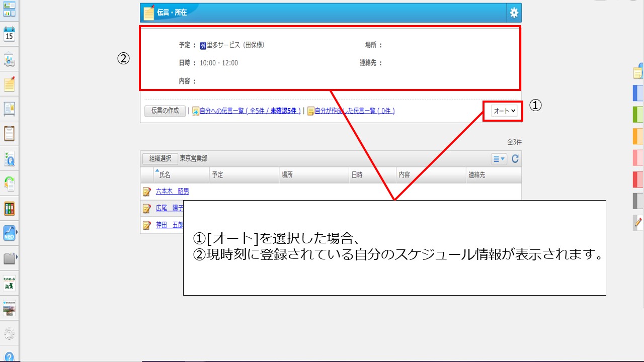The height and width of the screenshot is (362, 644).
Task: Launch the NEO icon in left sidebar
Action: 9,233
